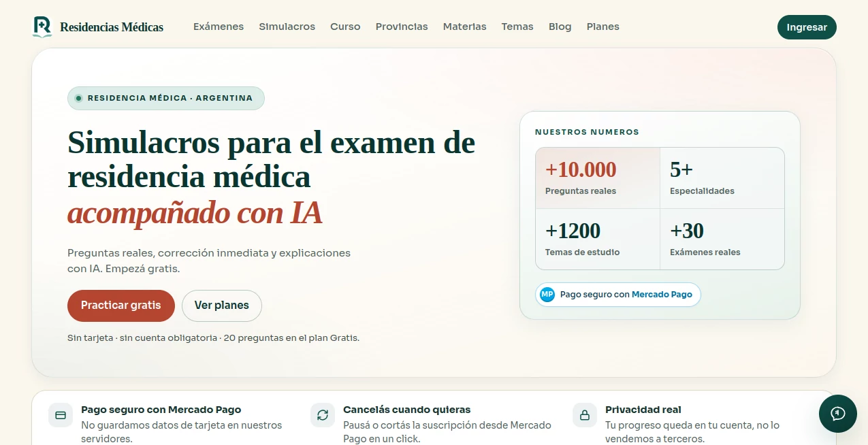Open the Materias section
Image resolution: width=868 pixels, height=445 pixels.
click(465, 27)
